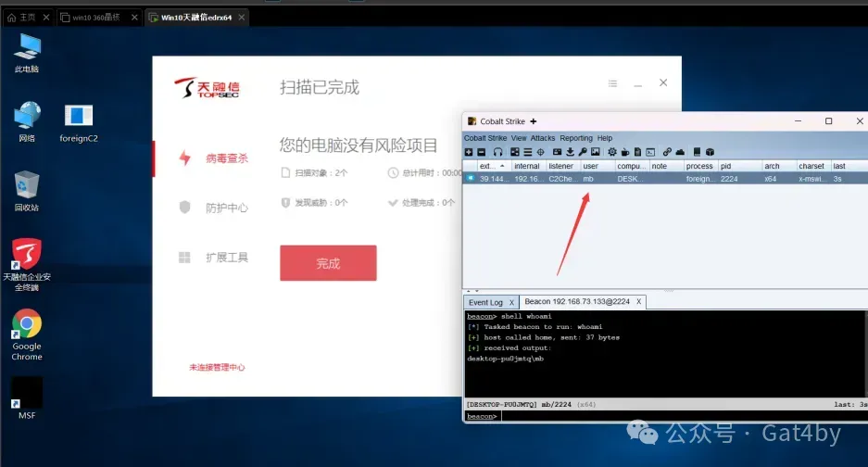
Task: Open the Topsec hamburger menu icon
Action: 613,83
